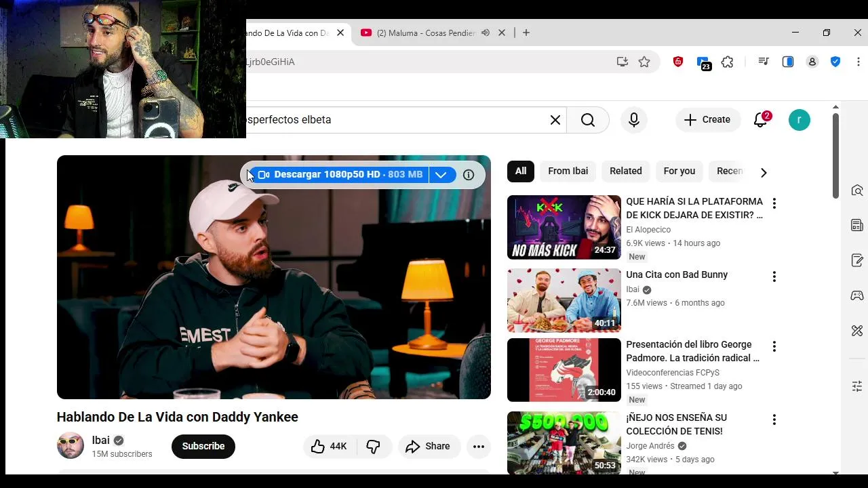Click Descargar 1080p50 HD download button
The height and width of the screenshot is (488, 868).
coord(339,175)
